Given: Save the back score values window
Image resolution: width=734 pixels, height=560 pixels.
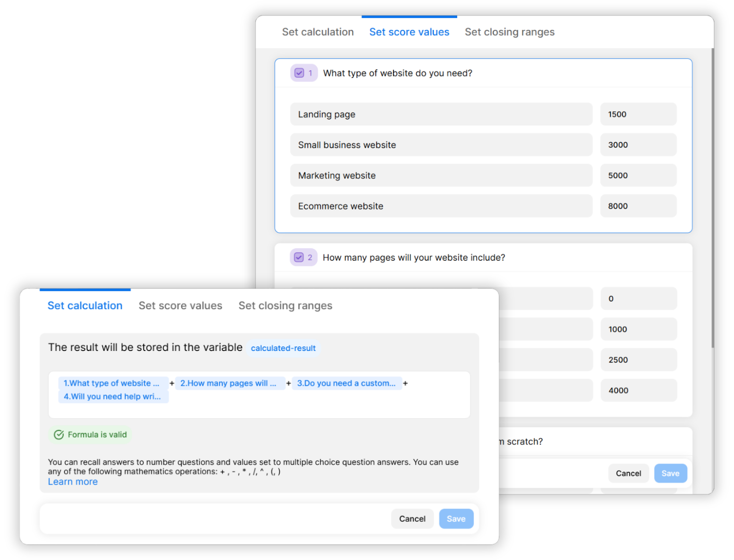Looking at the screenshot, I should (x=670, y=473).
